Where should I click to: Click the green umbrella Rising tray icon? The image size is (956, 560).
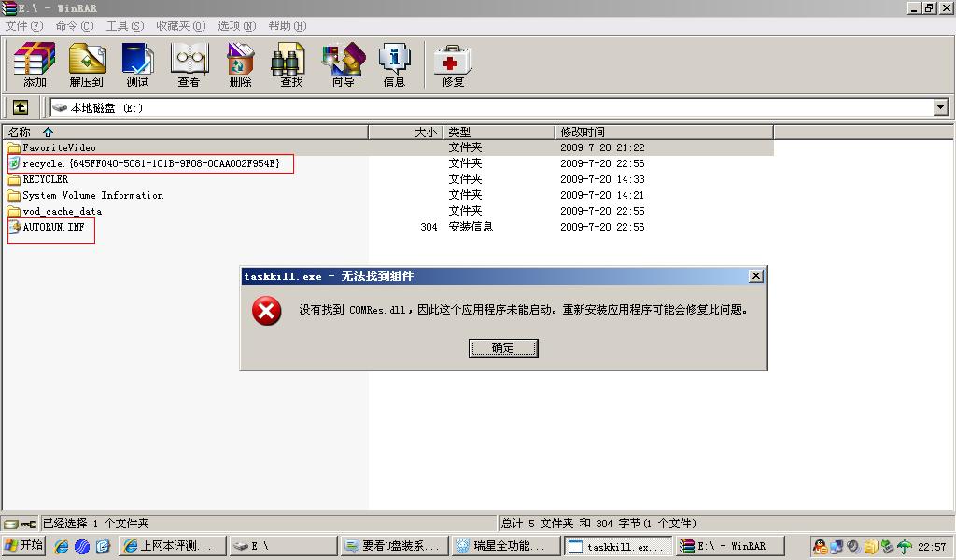tap(905, 547)
